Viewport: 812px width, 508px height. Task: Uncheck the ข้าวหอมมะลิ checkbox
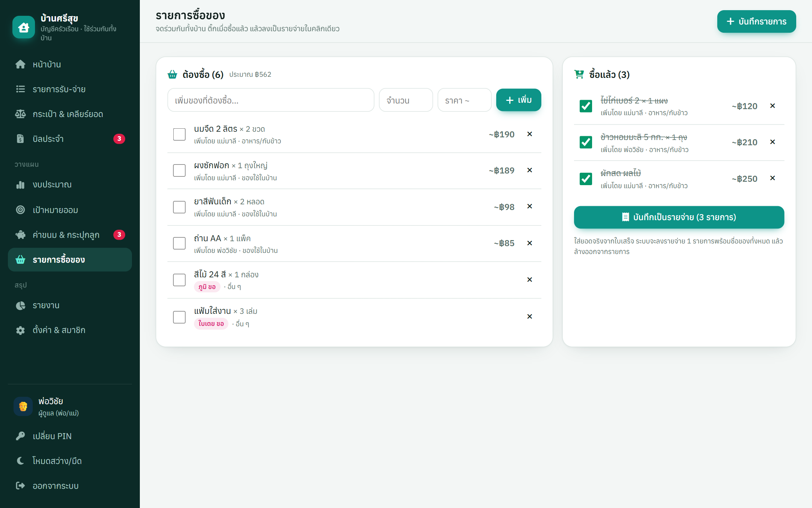(586, 142)
